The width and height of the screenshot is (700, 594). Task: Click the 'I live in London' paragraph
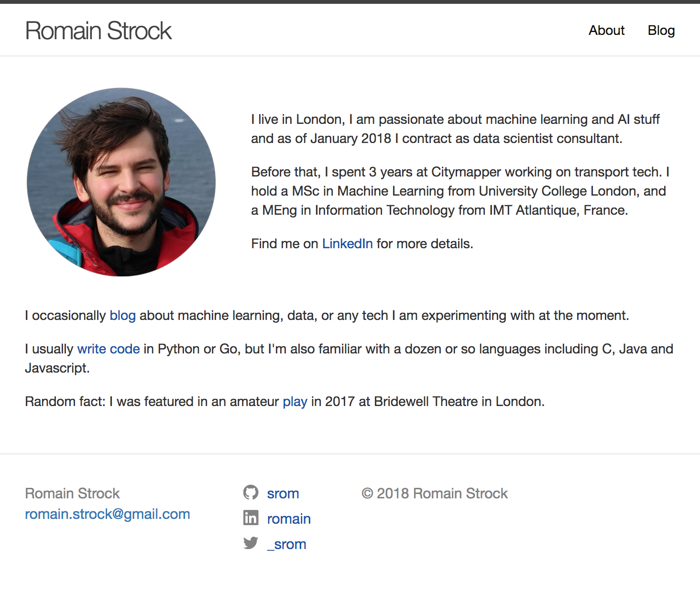tap(455, 129)
